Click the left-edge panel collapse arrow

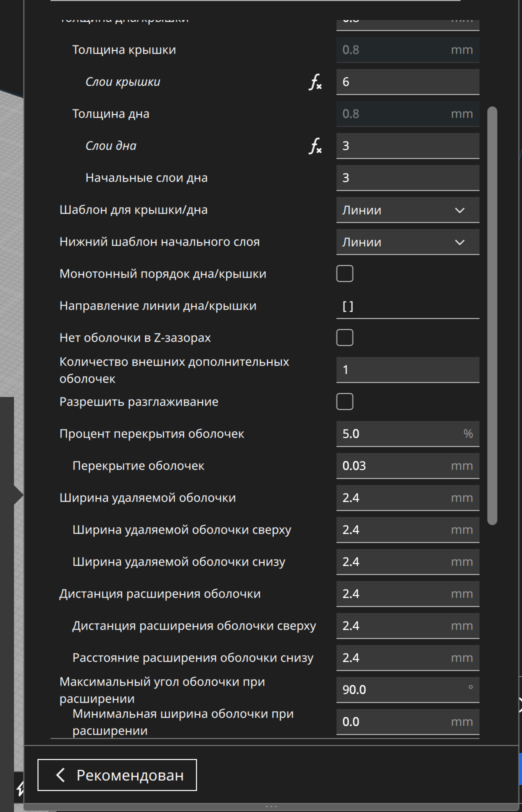19,495
